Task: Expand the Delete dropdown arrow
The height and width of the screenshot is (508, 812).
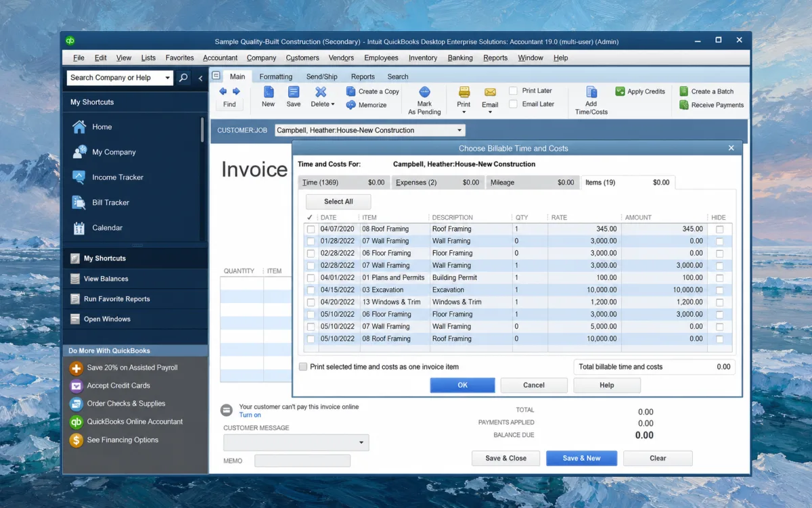Action: [x=333, y=105]
